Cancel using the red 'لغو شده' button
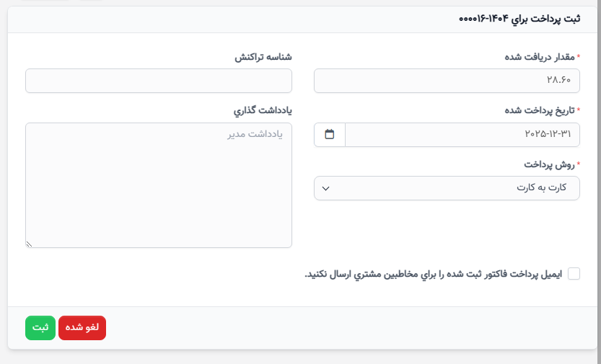Screen dimensions: 601x364 tap(82, 328)
